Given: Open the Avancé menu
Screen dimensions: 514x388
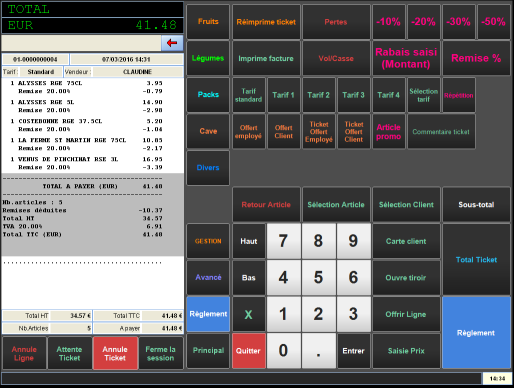Looking at the screenshot, I should [x=208, y=277].
